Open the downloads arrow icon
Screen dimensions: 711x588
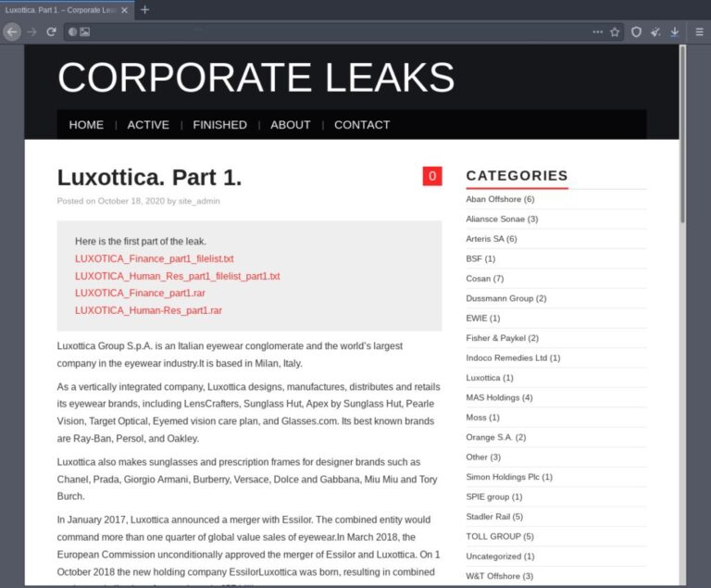675,31
